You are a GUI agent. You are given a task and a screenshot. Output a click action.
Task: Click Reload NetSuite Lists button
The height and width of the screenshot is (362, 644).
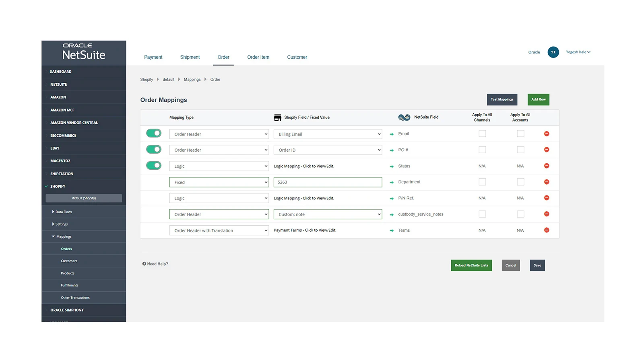(x=471, y=265)
